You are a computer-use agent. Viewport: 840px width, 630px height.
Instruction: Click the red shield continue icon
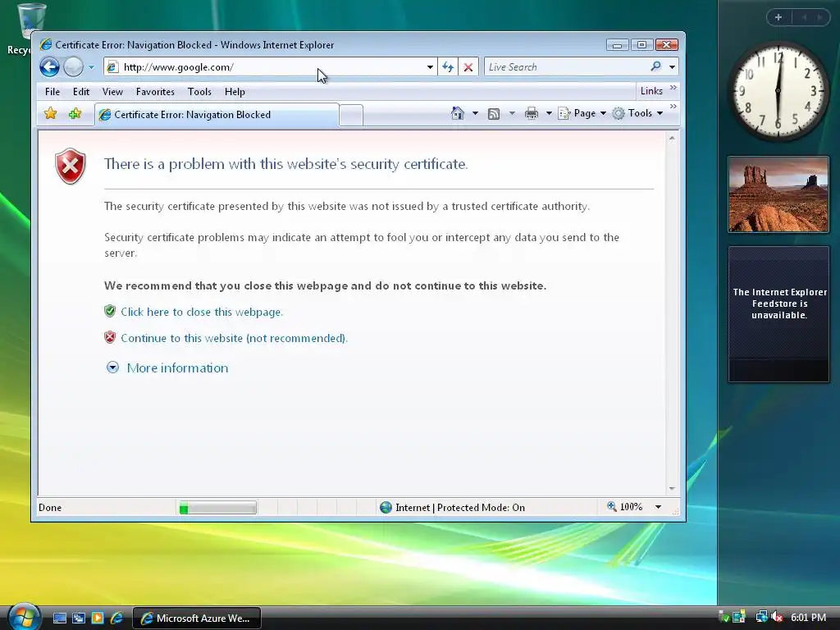pos(110,337)
